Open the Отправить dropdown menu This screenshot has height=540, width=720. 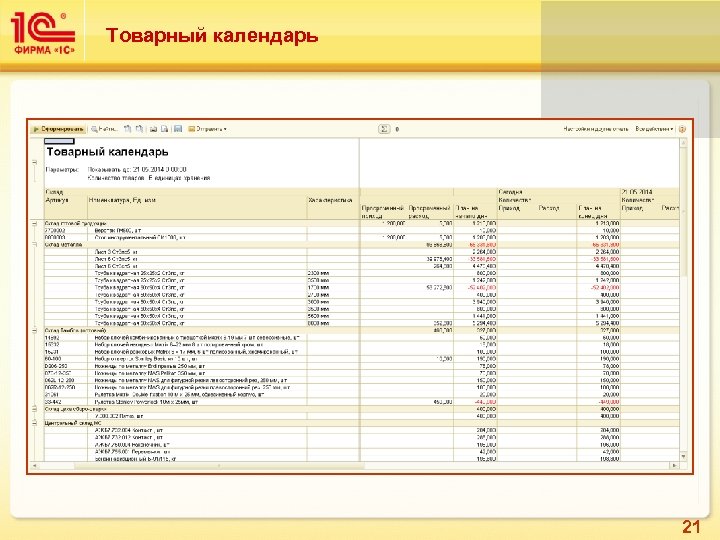point(208,129)
